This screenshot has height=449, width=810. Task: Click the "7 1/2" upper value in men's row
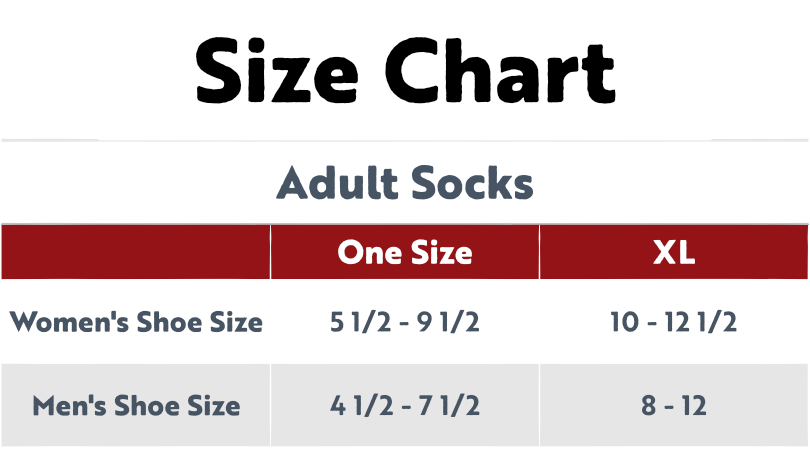450,405
